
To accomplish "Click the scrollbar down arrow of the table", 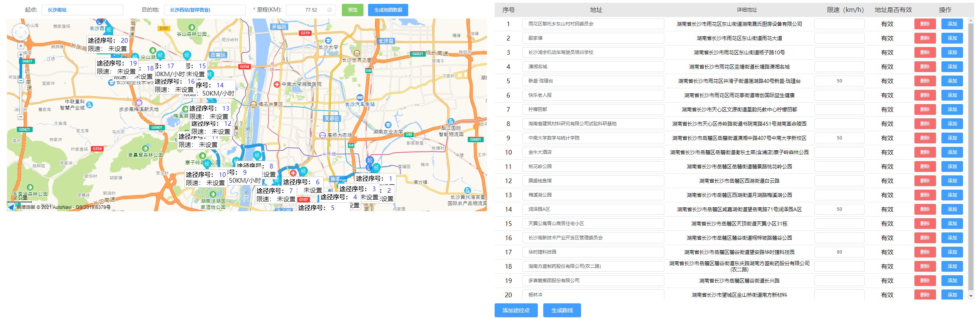I will coord(971,296).
